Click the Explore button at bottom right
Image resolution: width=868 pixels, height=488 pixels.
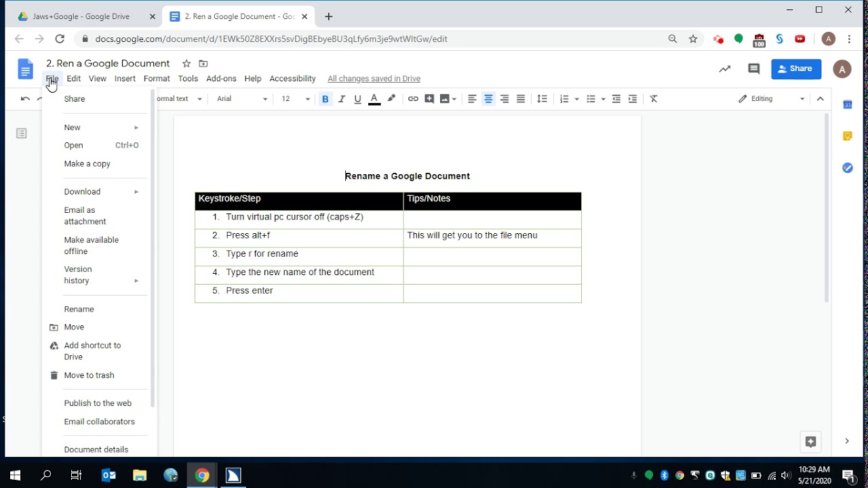(810, 442)
